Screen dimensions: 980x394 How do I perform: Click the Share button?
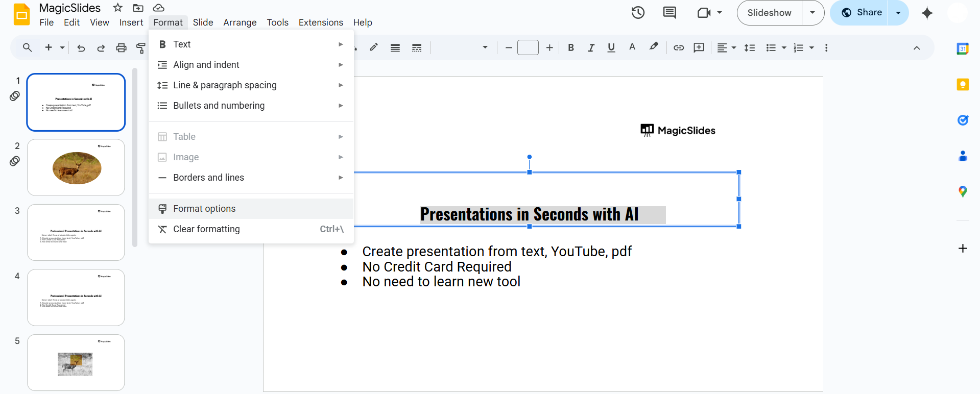pyautogui.click(x=862, y=13)
